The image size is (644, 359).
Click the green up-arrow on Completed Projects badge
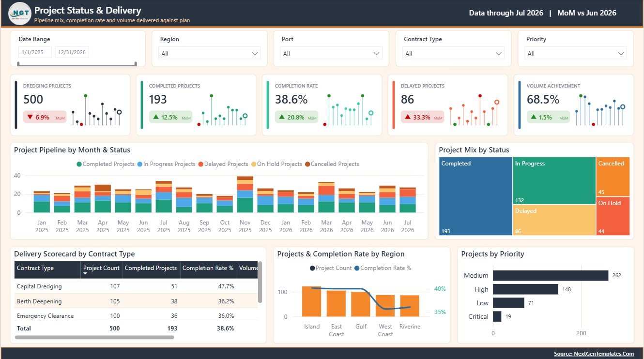(156, 117)
